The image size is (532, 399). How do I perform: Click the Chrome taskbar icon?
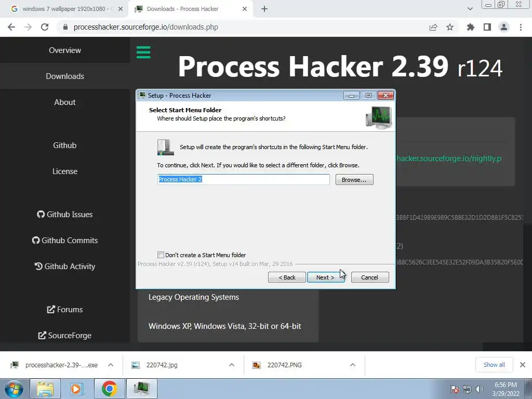click(x=109, y=389)
